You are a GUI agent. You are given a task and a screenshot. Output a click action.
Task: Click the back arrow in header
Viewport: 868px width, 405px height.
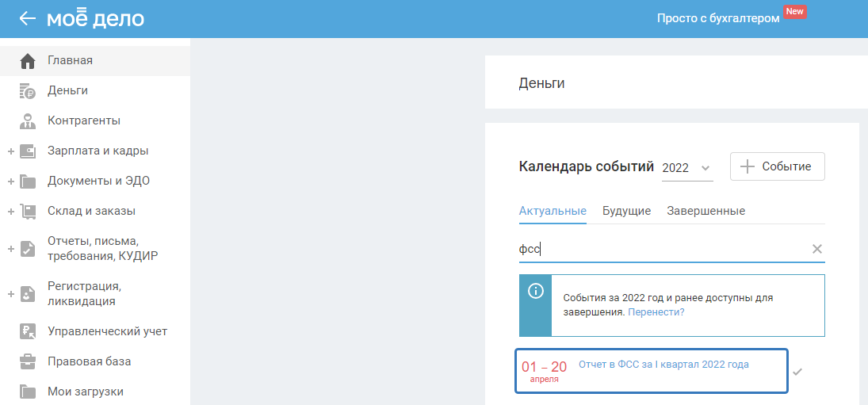pyautogui.click(x=28, y=18)
